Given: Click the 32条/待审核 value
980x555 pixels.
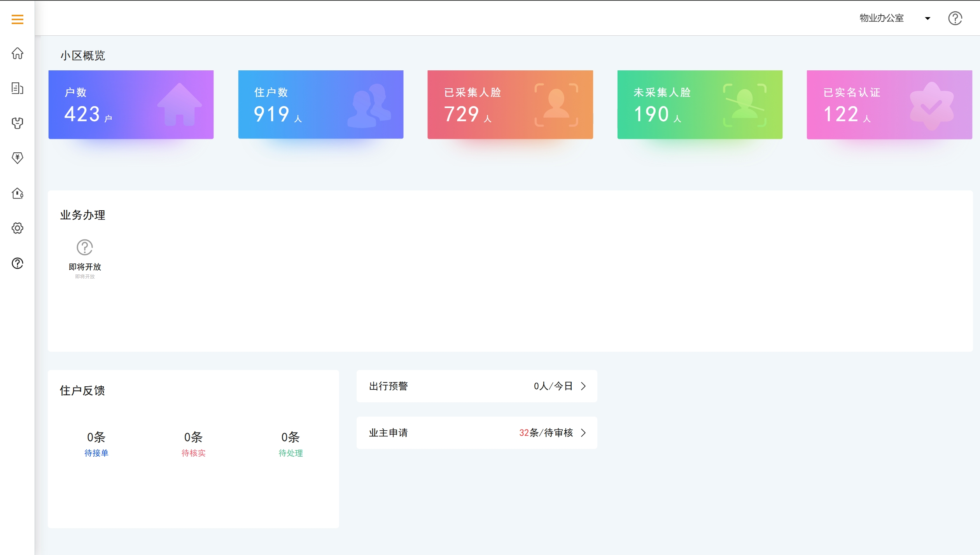Looking at the screenshot, I should 546,433.
